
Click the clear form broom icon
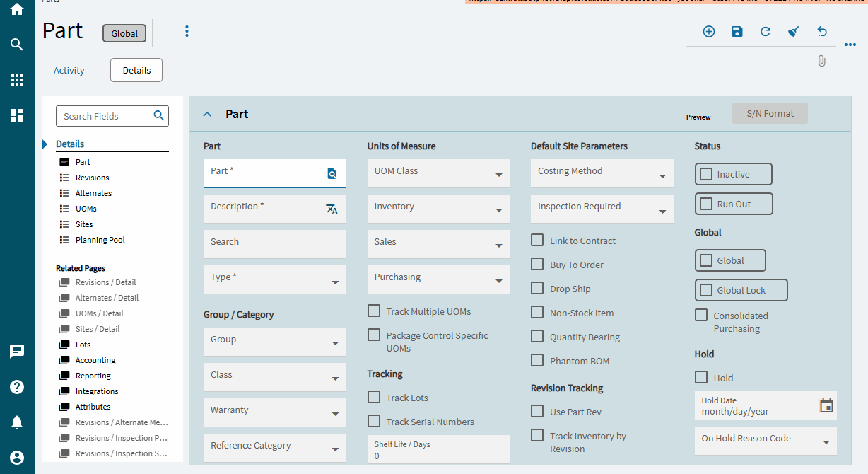(793, 32)
